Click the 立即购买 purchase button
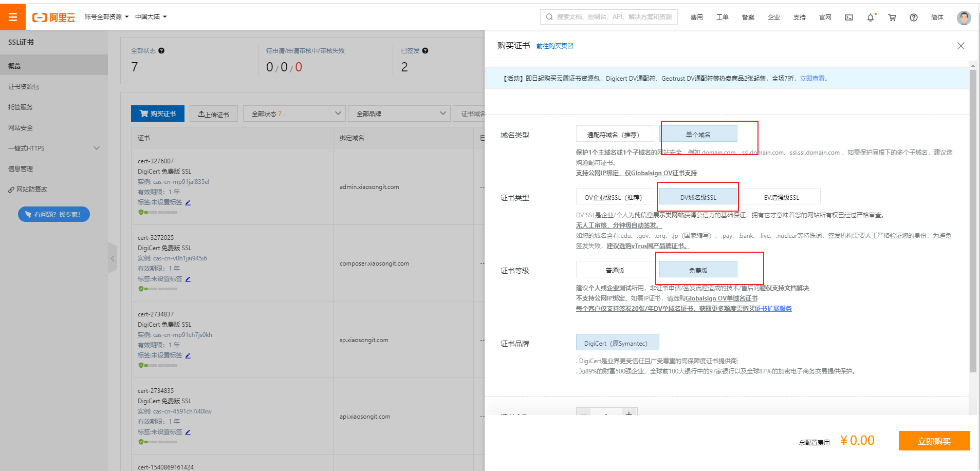The width and height of the screenshot is (980, 471). pos(934,441)
